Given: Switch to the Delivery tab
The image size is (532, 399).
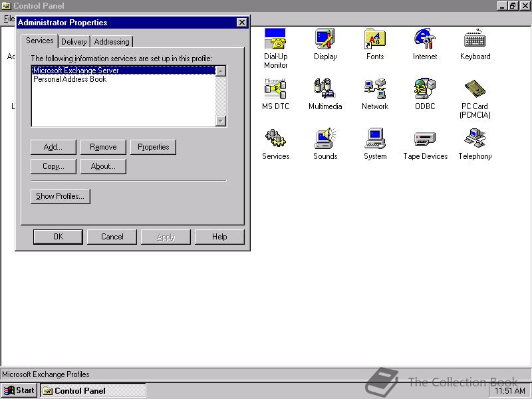Looking at the screenshot, I should coord(74,42).
